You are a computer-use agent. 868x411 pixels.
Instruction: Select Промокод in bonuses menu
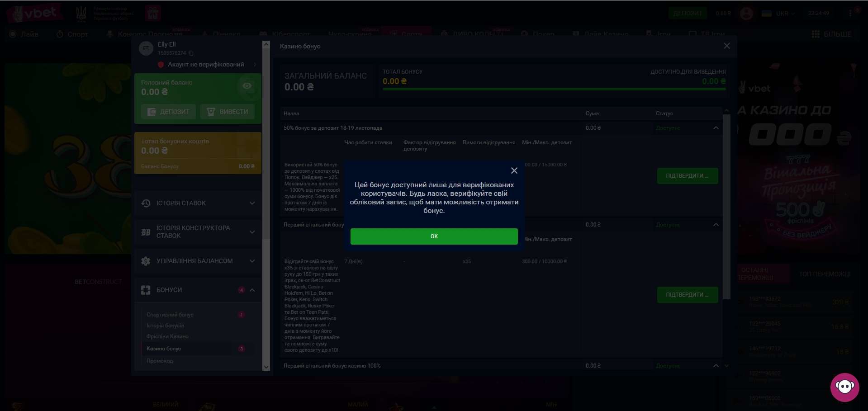(160, 361)
